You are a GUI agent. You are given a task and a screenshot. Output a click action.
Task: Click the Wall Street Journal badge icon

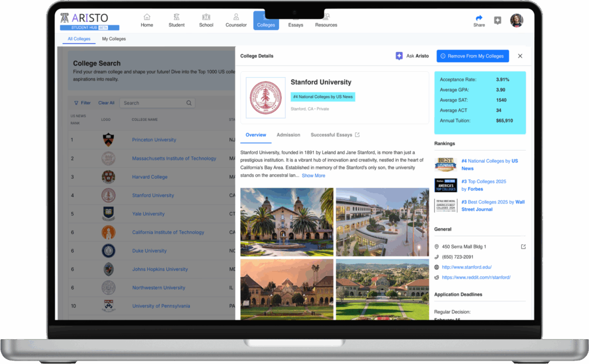coord(446,205)
